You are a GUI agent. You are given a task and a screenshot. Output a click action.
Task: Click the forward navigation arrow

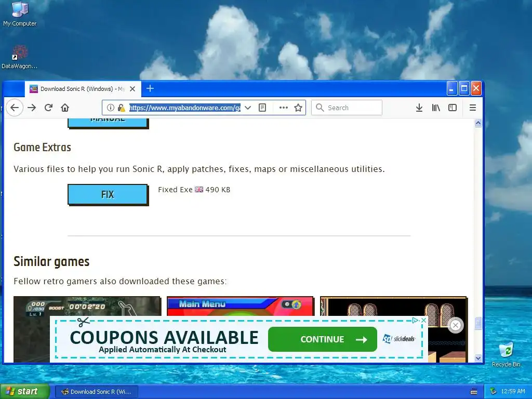pos(32,108)
